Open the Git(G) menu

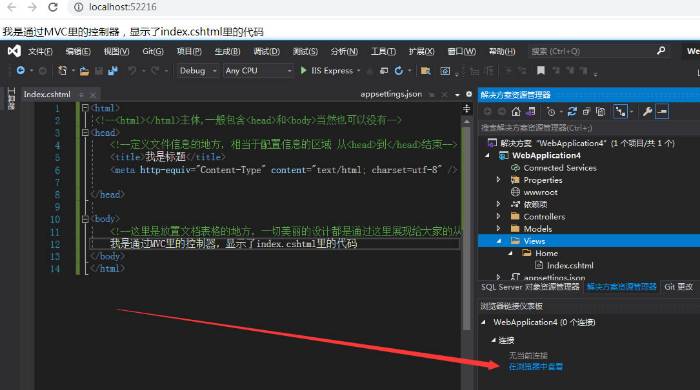pyautogui.click(x=153, y=51)
